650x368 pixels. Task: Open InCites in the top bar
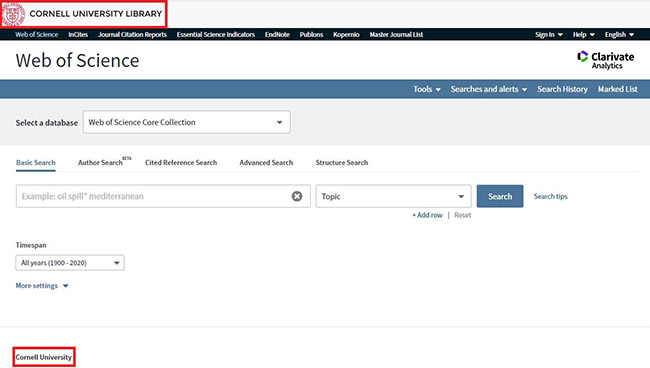point(78,34)
